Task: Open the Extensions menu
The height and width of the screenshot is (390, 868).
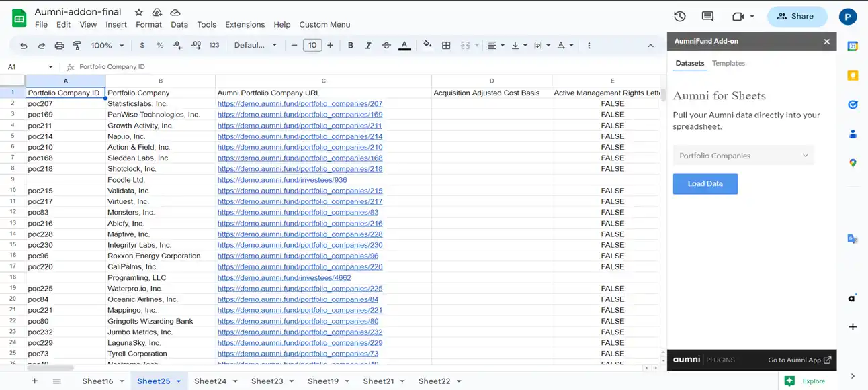Action: (245, 25)
